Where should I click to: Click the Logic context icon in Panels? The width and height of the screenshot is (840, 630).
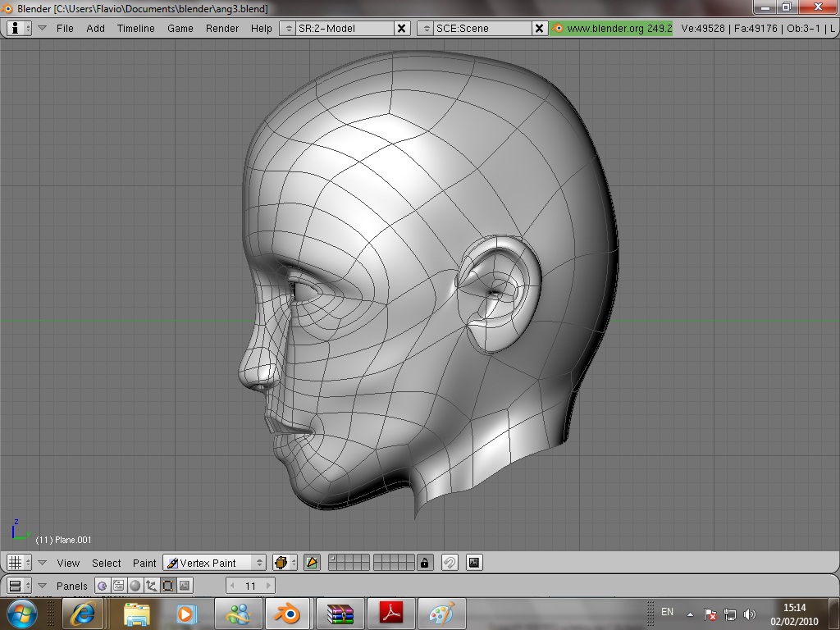coord(102,586)
